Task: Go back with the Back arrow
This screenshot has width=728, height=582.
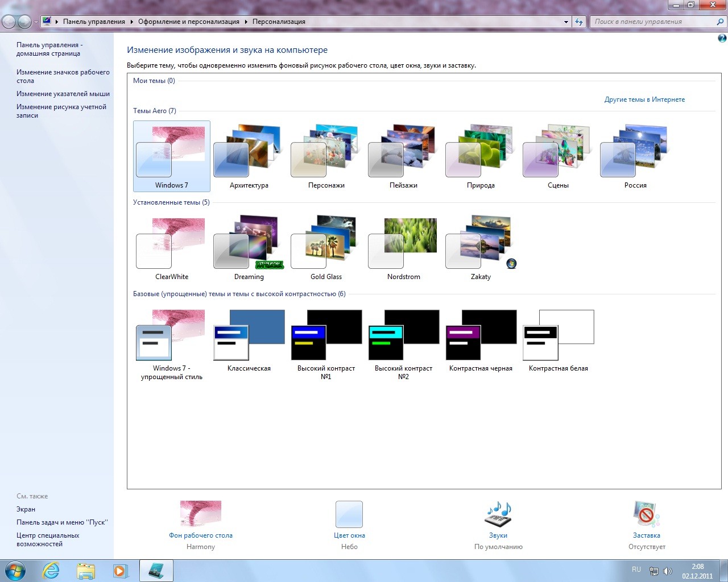Action: (10, 22)
